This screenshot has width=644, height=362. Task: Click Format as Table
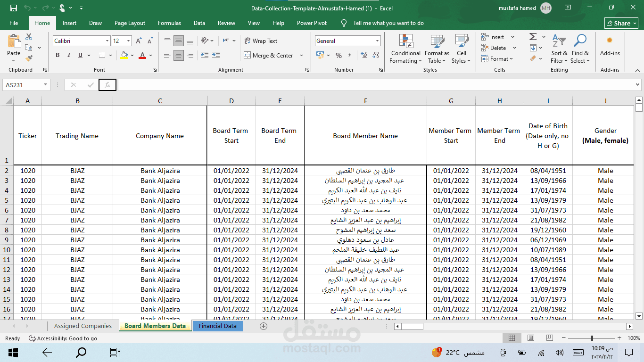pos(437,49)
